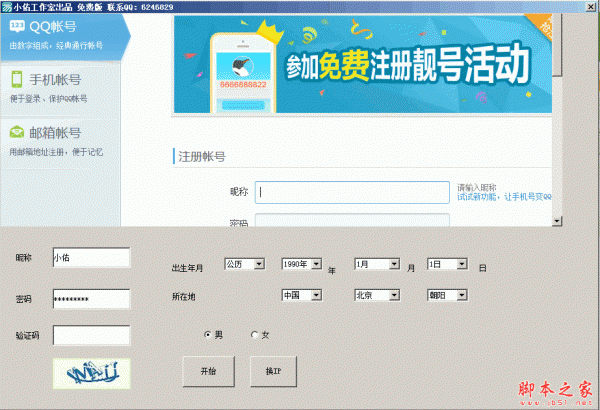Viewport: 600px width, 410px height.
Task: Open the 1日 birth day dropdown
Action: pos(447,264)
